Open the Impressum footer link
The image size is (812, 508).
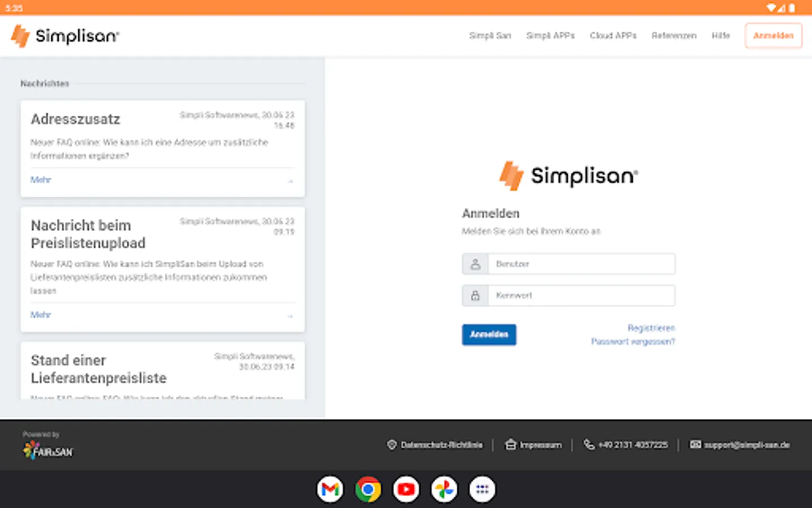pos(541,445)
